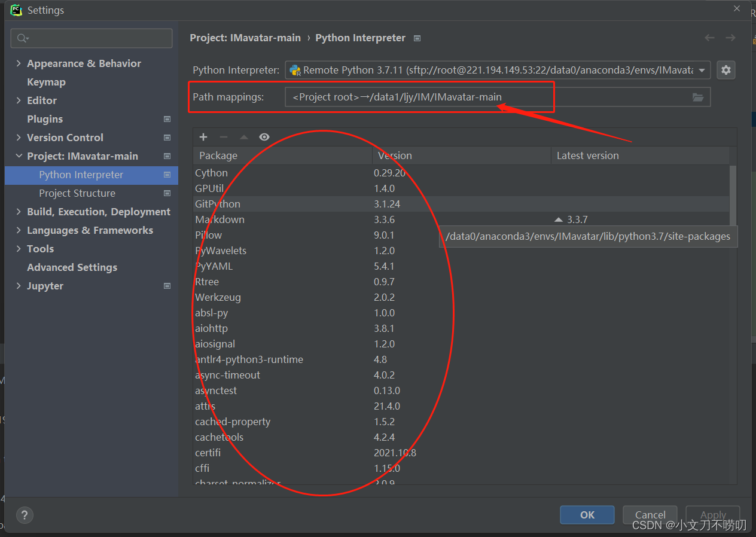Select the async-timeout package row
The height and width of the screenshot is (537, 756).
tap(461, 375)
